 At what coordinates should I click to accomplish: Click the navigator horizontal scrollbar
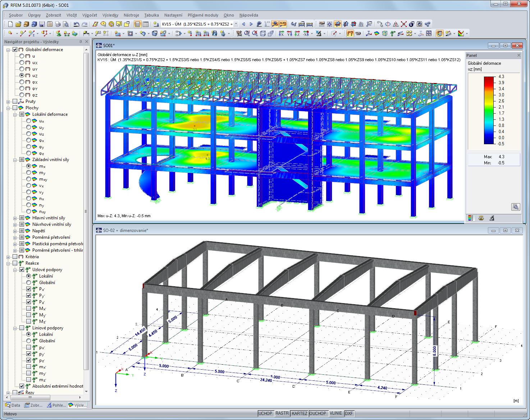[x=30, y=397]
